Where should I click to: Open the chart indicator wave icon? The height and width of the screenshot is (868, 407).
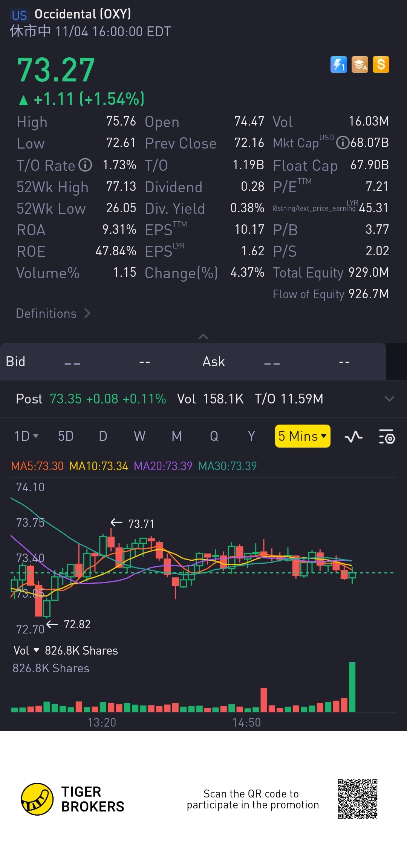tap(353, 437)
